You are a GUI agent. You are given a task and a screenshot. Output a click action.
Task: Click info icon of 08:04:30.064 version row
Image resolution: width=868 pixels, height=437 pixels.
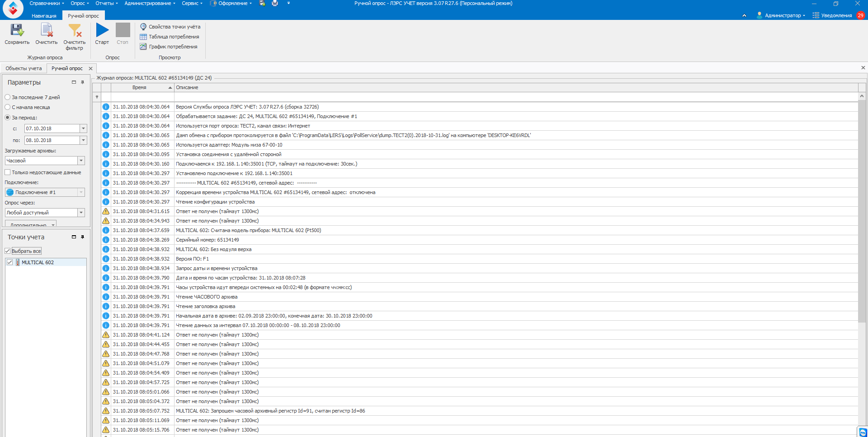(106, 107)
